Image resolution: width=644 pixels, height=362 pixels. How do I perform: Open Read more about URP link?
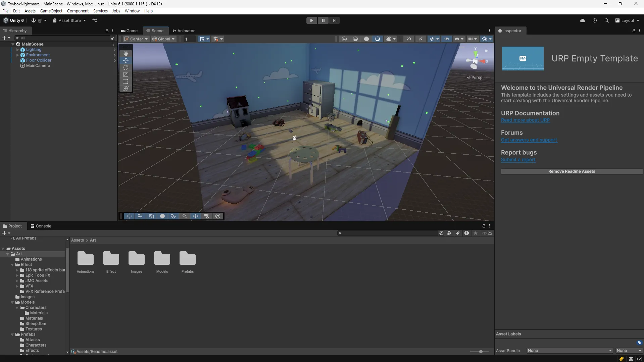525,120
